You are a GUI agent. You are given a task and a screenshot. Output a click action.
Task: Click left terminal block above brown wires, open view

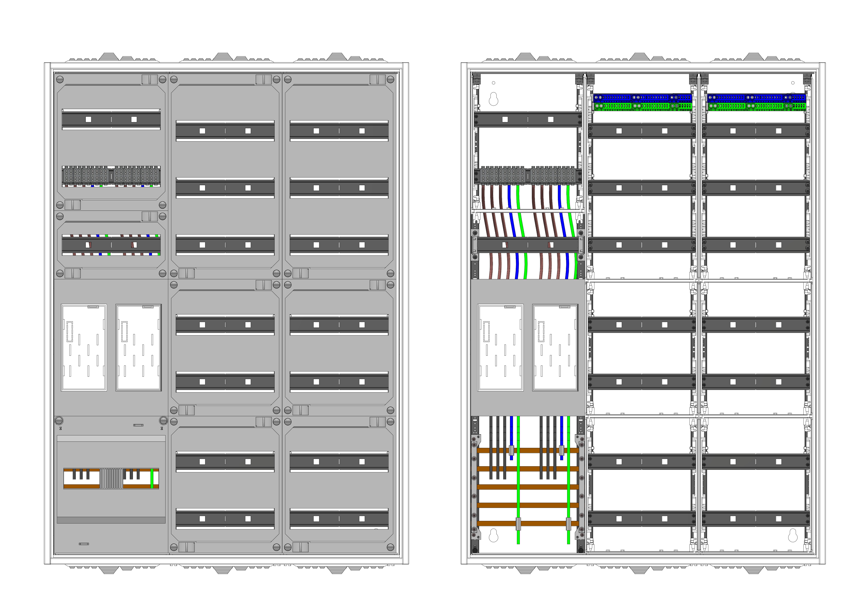click(x=503, y=176)
